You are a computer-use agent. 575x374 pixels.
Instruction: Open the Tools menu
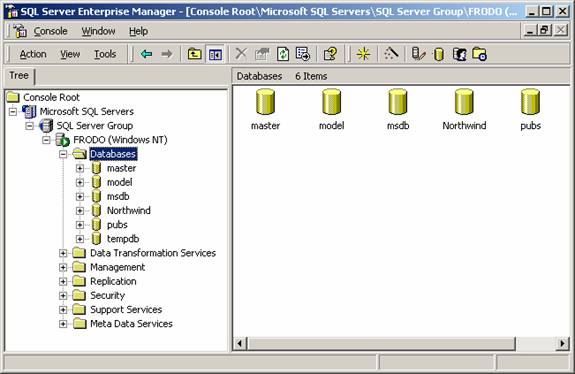105,54
